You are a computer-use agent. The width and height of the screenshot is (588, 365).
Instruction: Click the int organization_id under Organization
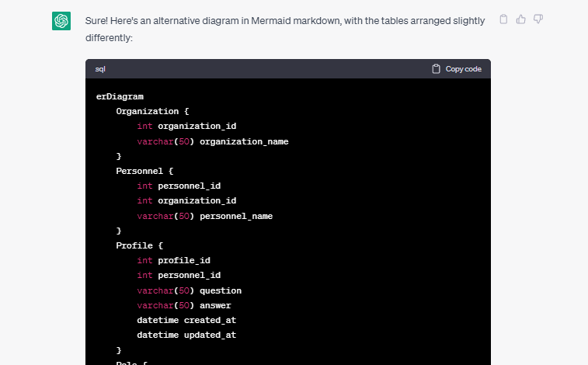point(186,126)
